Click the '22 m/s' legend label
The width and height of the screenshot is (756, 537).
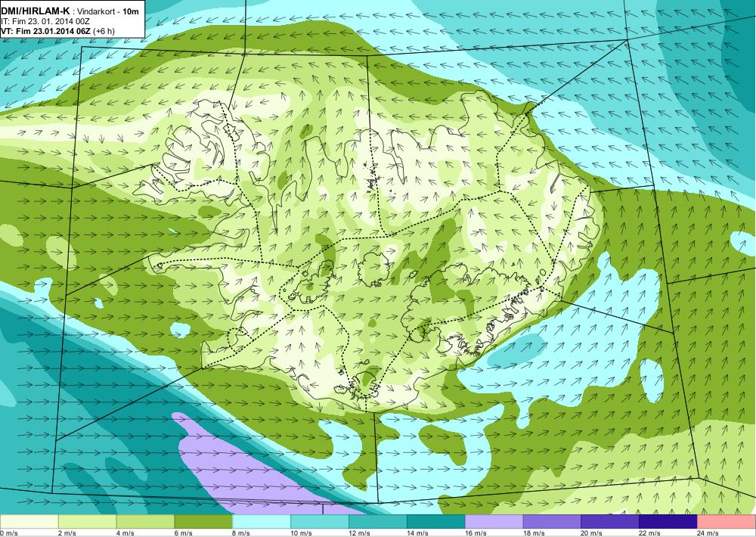[x=650, y=533]
